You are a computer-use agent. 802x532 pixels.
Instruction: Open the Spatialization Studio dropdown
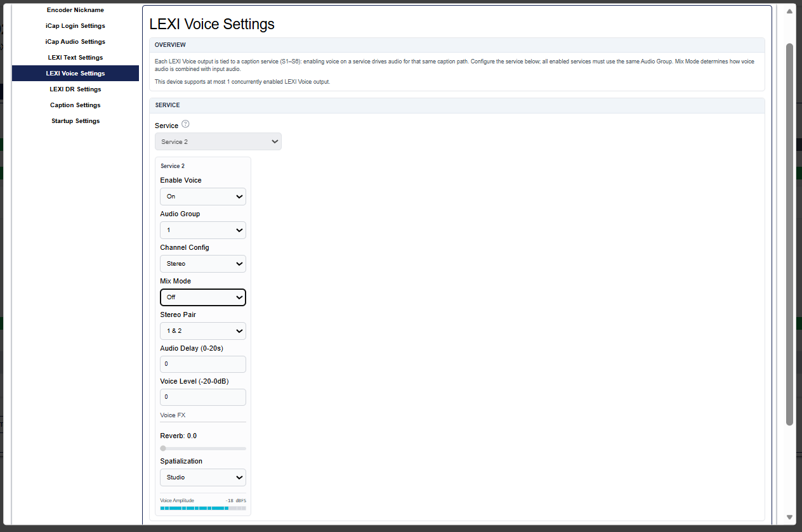click(x=203, y=477)
